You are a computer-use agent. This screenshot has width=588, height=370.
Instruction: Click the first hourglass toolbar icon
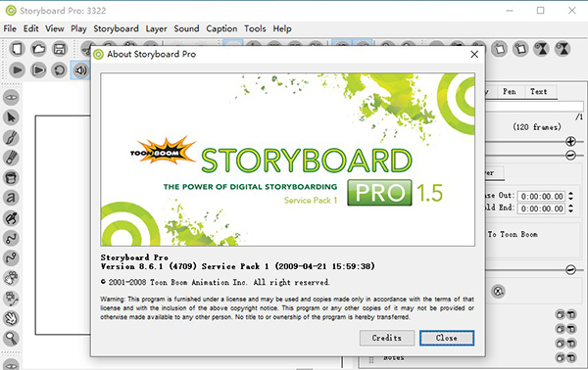(542, 49)
